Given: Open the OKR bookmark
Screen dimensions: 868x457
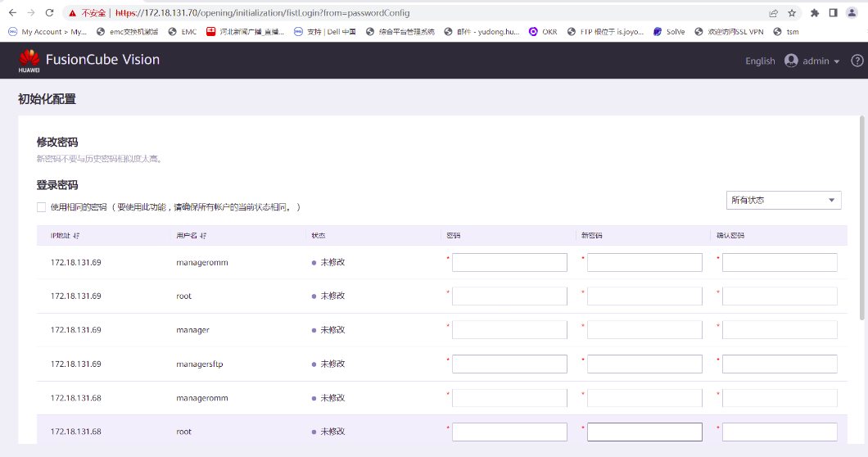Looking at the screenshot, I should [x=542, y=32].
